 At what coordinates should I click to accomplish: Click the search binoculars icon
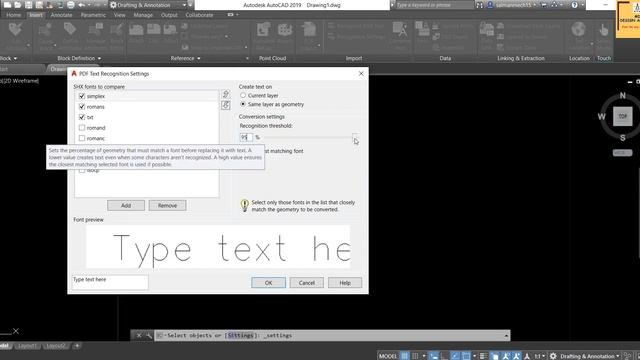480,5
